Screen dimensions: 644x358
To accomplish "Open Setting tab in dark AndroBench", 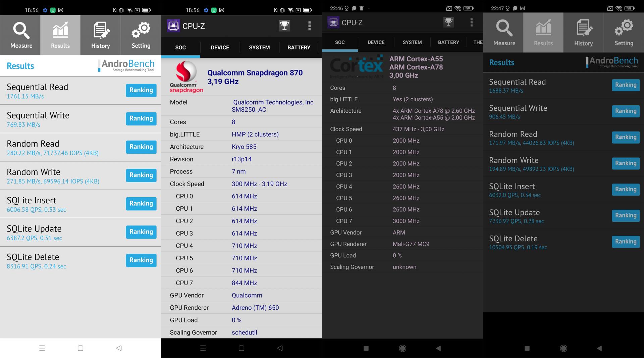I will coord(624,33).
